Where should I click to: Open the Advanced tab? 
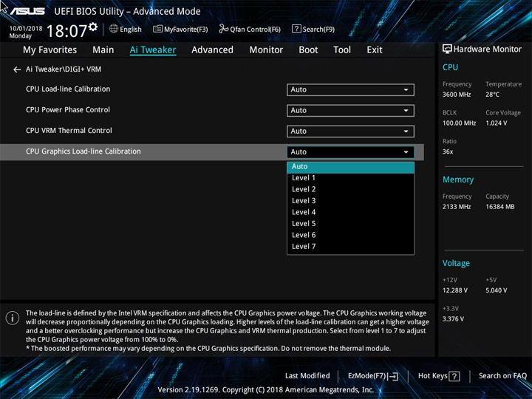click(x=212, y=50)
